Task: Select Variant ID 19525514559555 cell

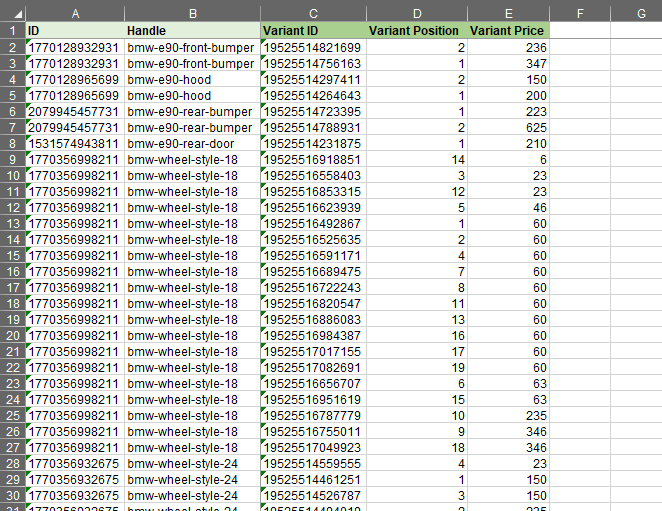Action: click(x=313, y=463)
